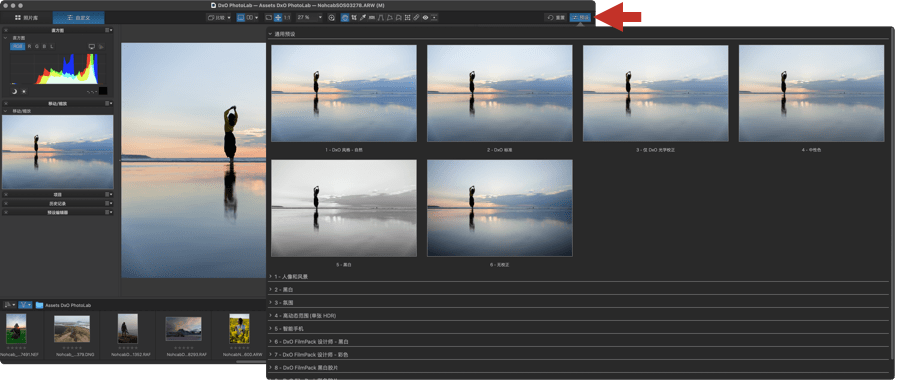This screenshot has width=900, height=385.
Task: Toggle the highlighted blue correction tool icon
Action: click(345, 18)
